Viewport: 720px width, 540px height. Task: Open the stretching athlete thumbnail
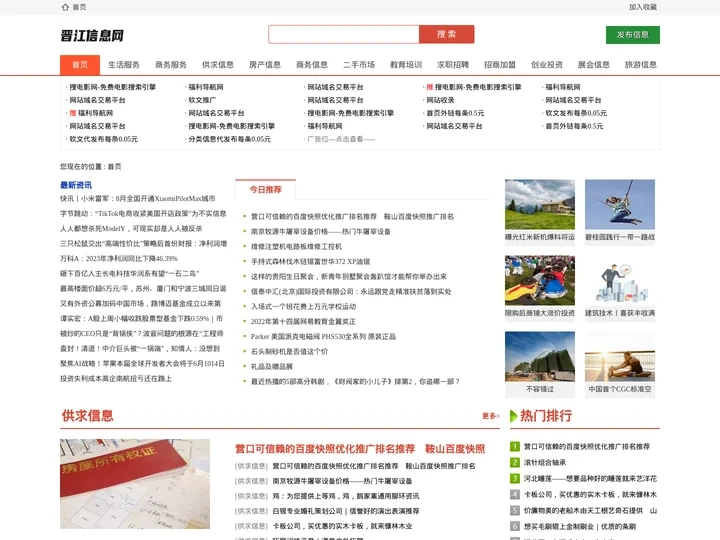click(620, 357)
